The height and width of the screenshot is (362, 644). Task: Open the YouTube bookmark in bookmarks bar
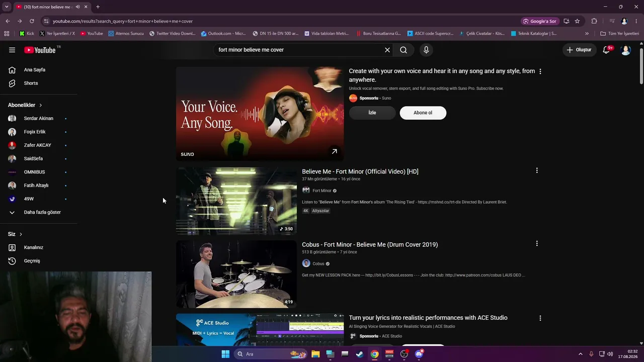[x=92, y=34]
